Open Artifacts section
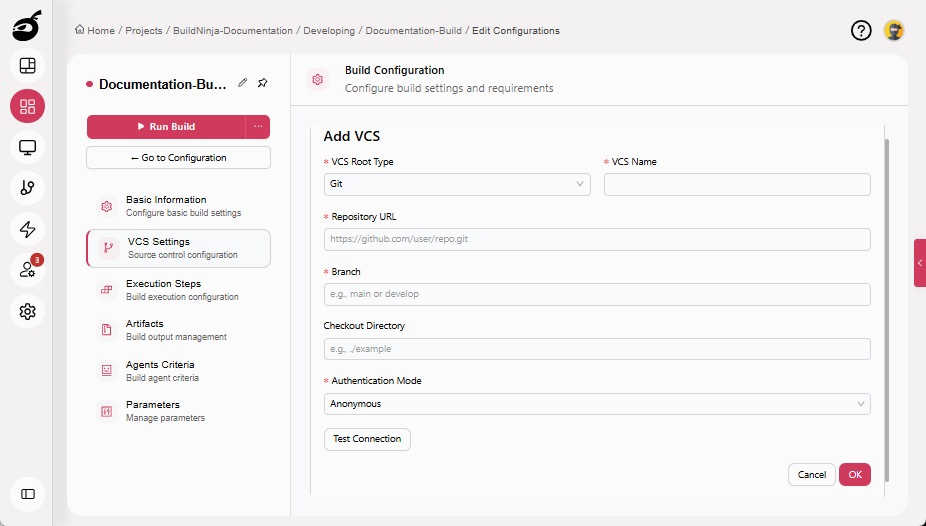This screenshot has width=926, height=526. pyautogui.click(x=178, y=330)
